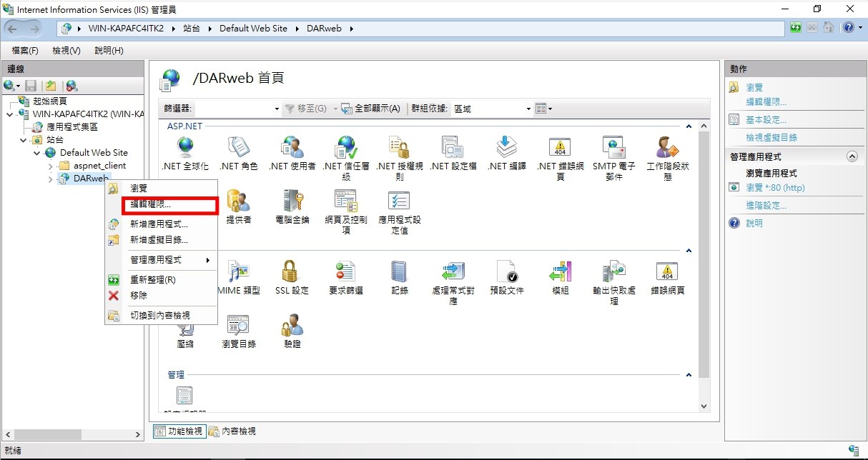Select 新增虛擬目錄... from the context menu
The width and height of the screenshot is (868, 460).
(x=159, y=240)
